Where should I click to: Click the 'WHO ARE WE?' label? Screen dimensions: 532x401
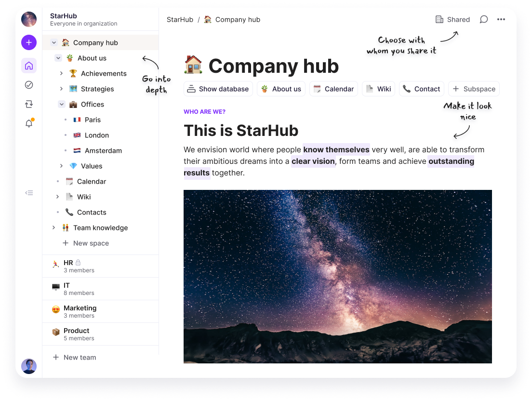[205, 112]
